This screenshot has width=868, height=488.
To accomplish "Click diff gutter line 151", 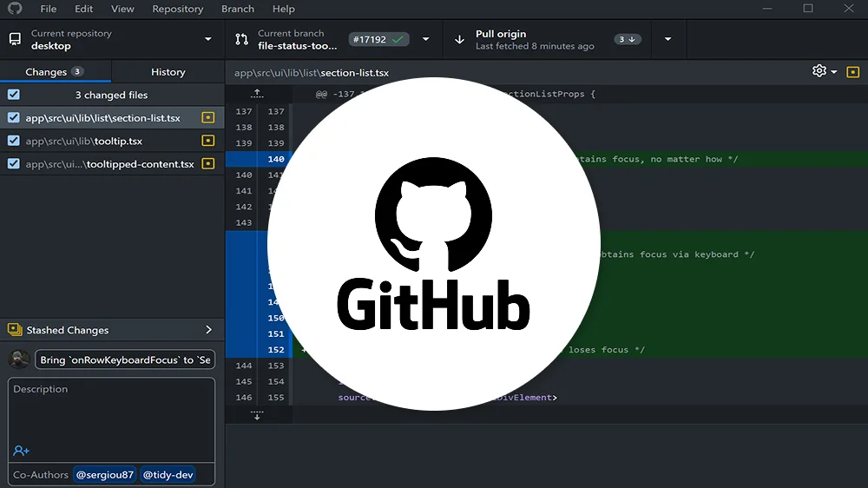I will [x=276, y=333].
